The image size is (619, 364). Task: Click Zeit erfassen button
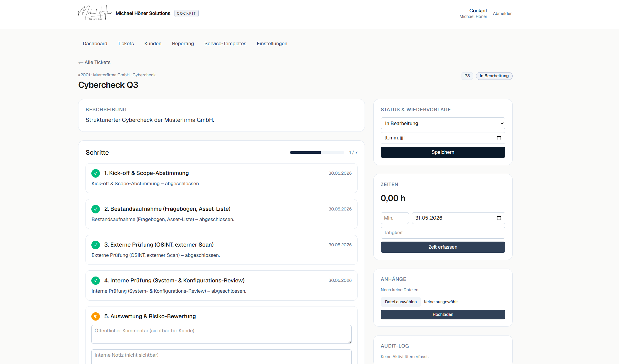click(443, 247)
